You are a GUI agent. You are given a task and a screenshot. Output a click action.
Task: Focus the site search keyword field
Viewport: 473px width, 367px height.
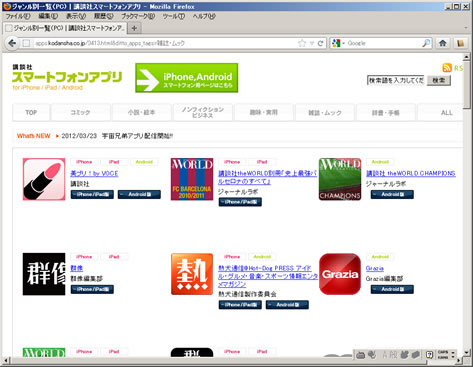pos(396,80)
